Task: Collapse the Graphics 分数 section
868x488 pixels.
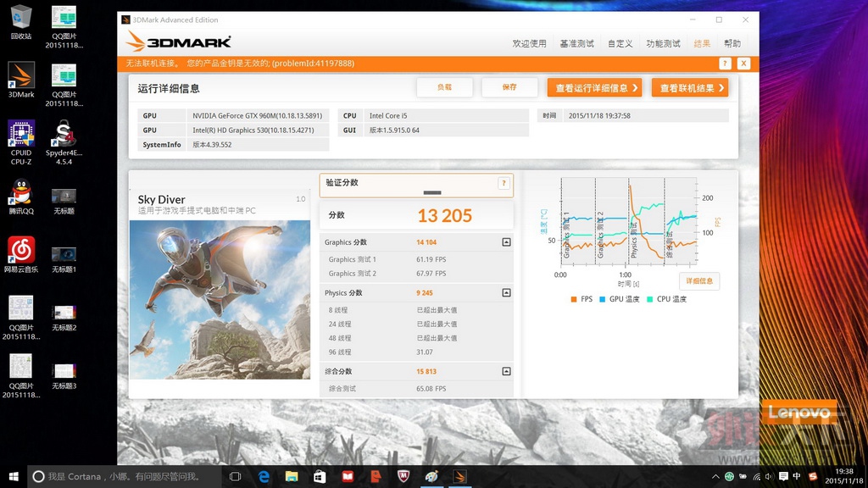Action: 506,242
